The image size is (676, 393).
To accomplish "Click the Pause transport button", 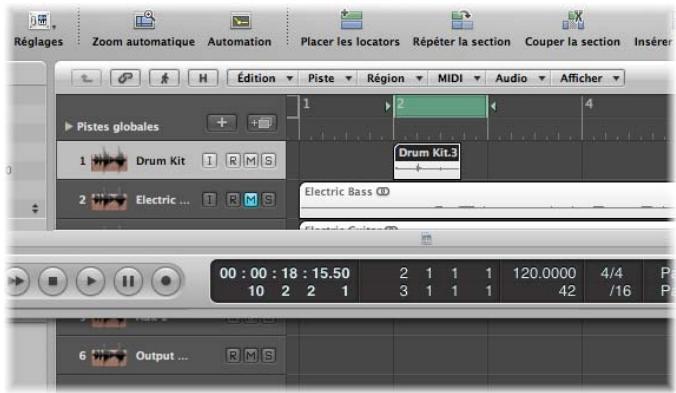I will point(128,281).
